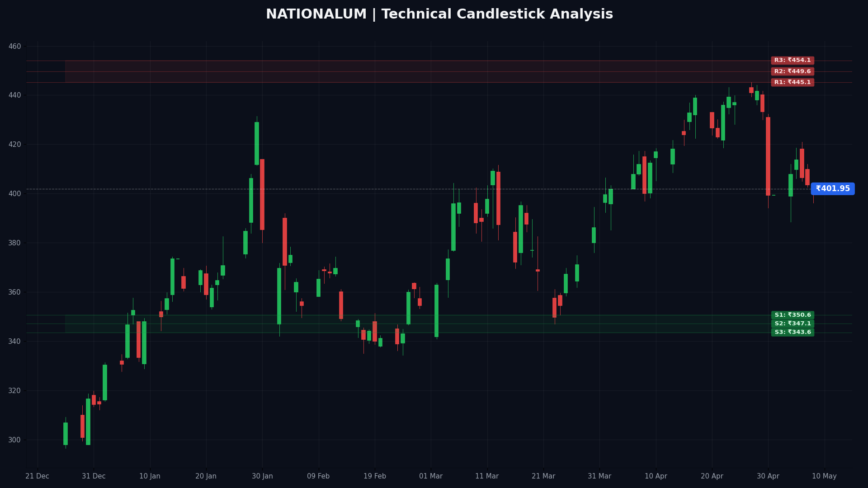868x488 pixels.
Task: Click the 30 Jan date label
Action: tap(262, 476)
